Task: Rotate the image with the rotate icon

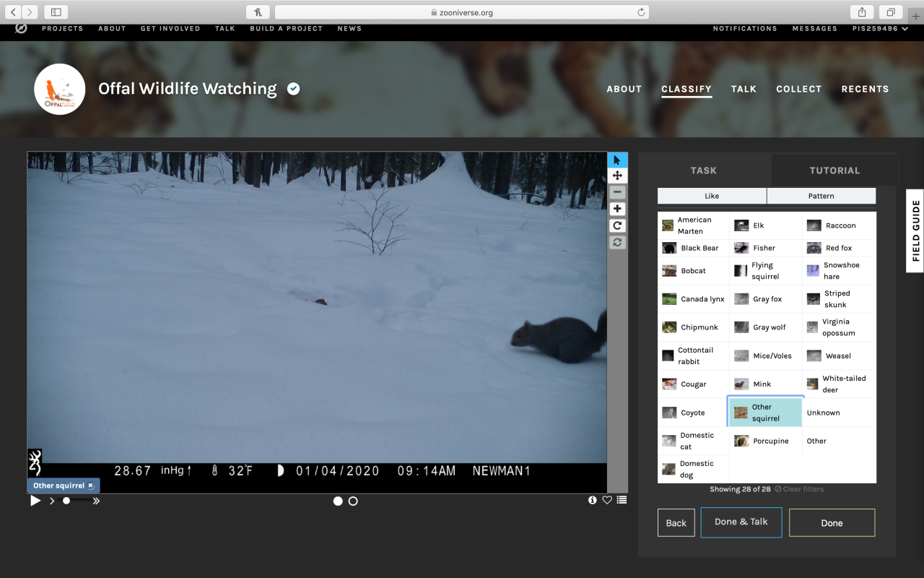Action: (x=617, y=225)
